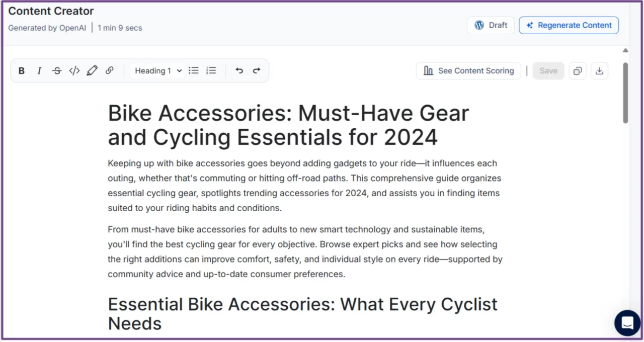Click the code formatting icon
This screenshot has height=342, width=644.
pyautogui.click(x=74, y=70)
